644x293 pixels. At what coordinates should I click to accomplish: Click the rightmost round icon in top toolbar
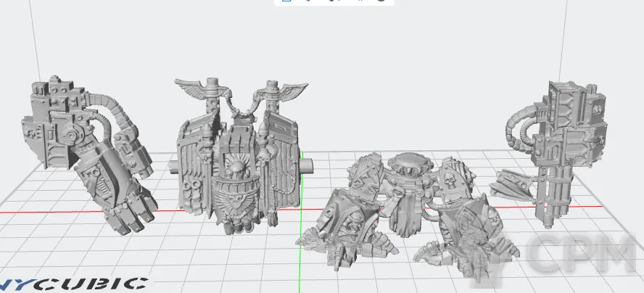381,1
